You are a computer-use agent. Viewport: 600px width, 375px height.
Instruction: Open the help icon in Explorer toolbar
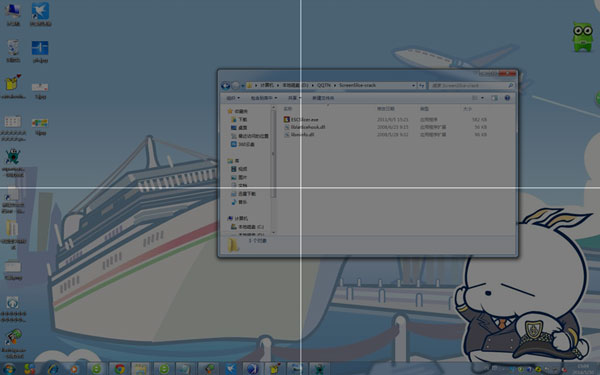507,98
